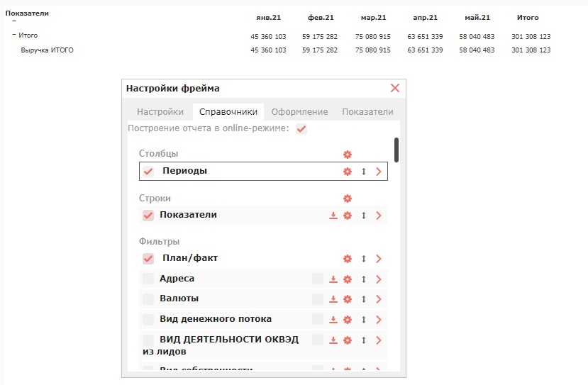Click the move arrows icon on Периоды row
The image size is (588, 385).
363,172
